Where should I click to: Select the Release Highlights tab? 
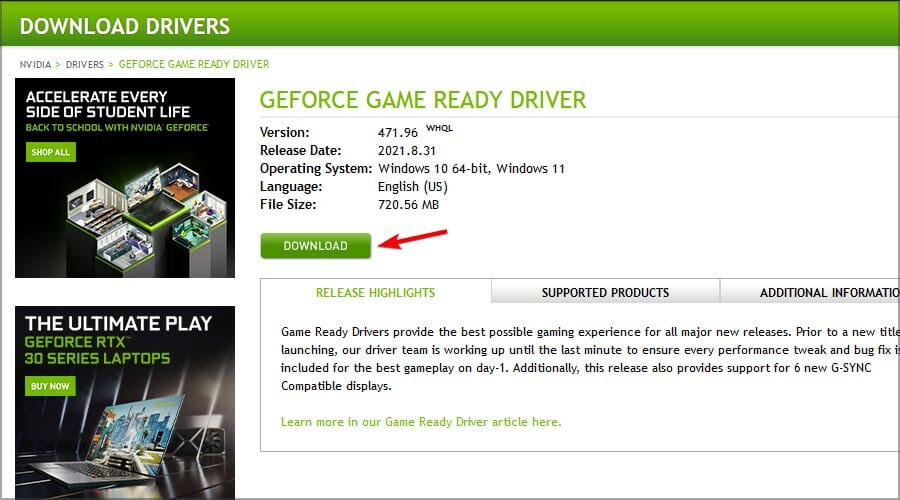pos(375,292)
